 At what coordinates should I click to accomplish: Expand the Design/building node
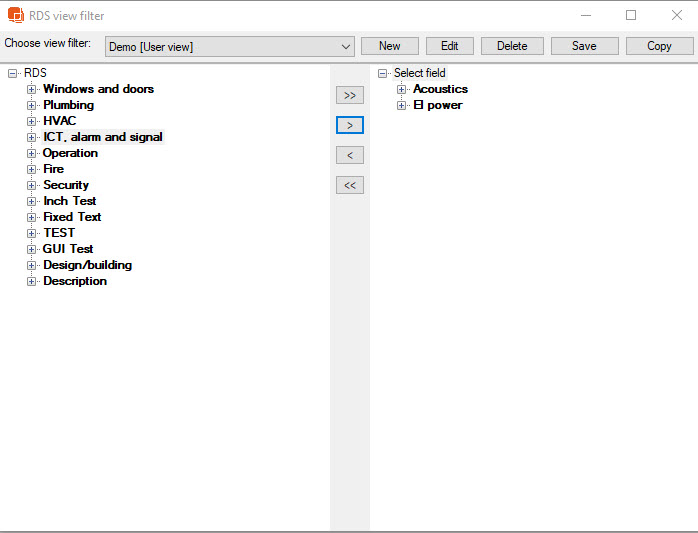(x=31, y=266)
